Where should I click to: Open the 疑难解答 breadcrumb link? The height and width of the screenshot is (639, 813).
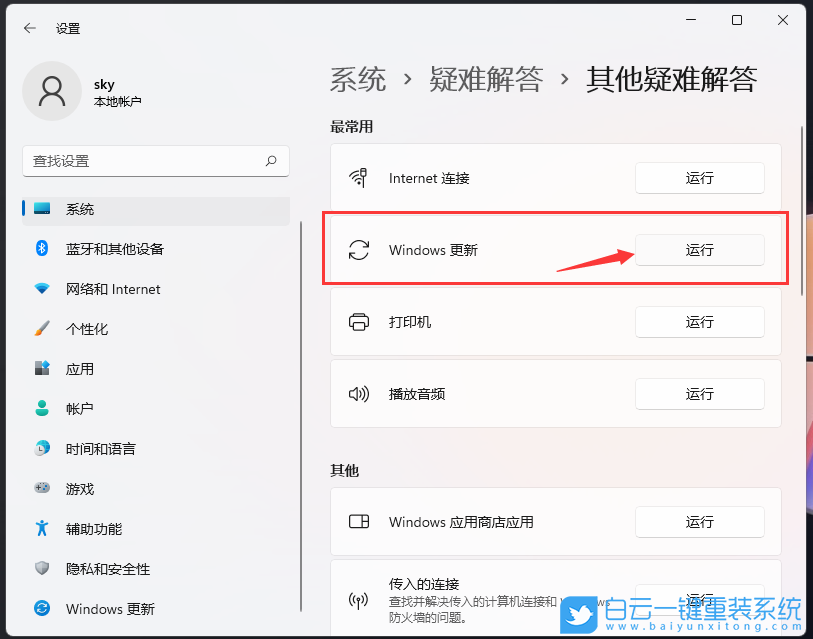click(487, 79)
